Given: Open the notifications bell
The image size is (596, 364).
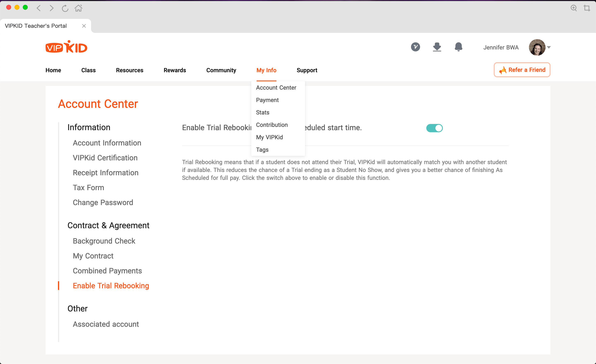Looking at the screenshot, I should point(458,47).
